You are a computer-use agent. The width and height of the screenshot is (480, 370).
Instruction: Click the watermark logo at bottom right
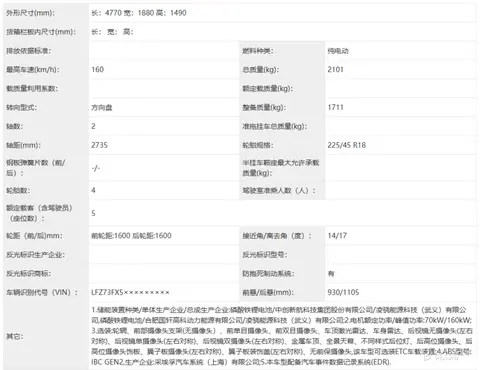442,358
